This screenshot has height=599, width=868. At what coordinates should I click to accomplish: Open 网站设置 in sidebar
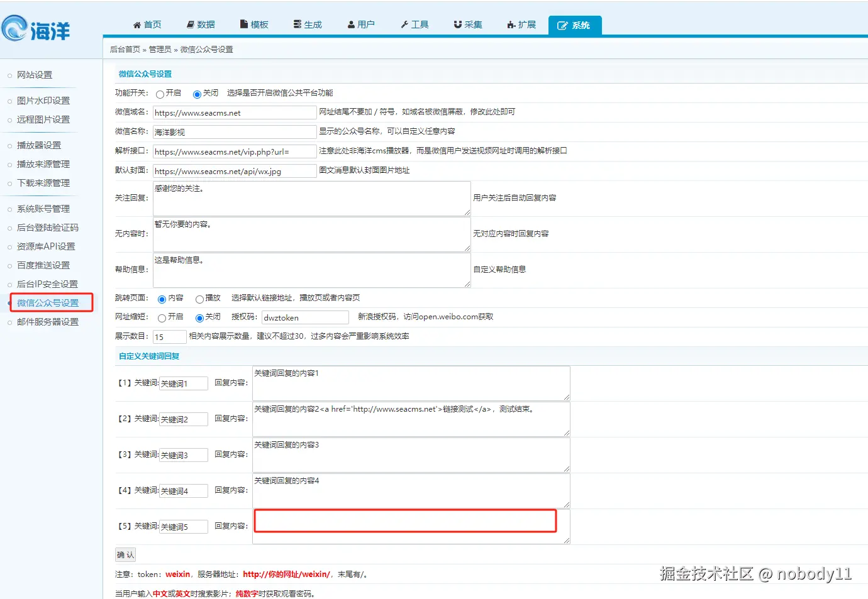35,75
